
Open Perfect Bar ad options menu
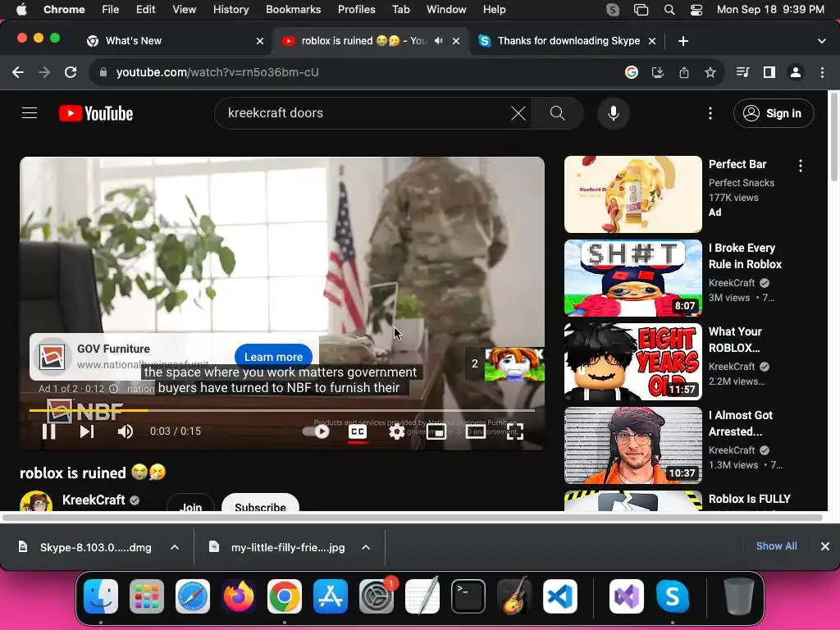click(x=801, y=166)
